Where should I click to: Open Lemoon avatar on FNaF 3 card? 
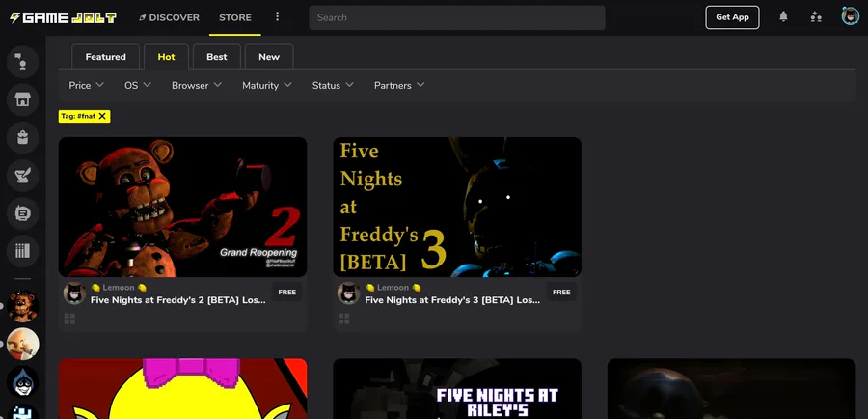[349, 293]
